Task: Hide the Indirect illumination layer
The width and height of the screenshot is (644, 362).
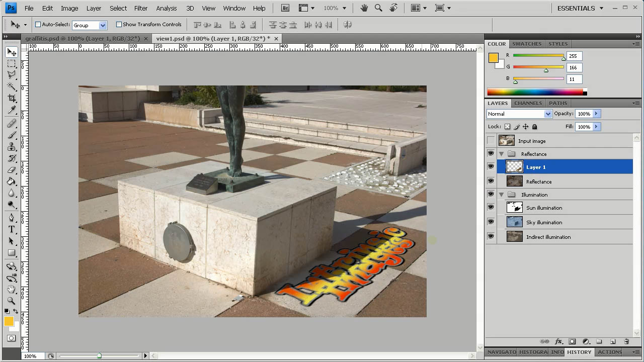Action: coord(491,237)
